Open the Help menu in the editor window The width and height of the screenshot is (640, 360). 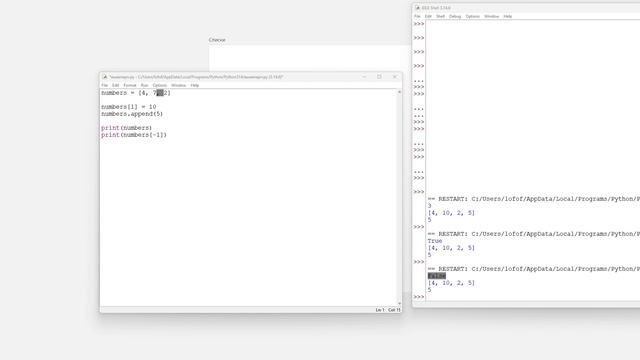[195, 85]
